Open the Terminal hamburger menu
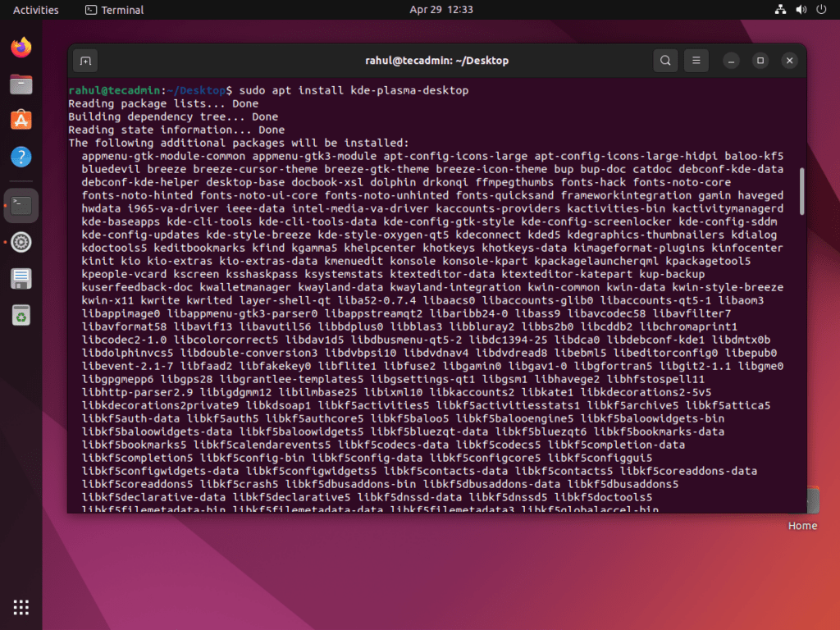 click(696, 61)
